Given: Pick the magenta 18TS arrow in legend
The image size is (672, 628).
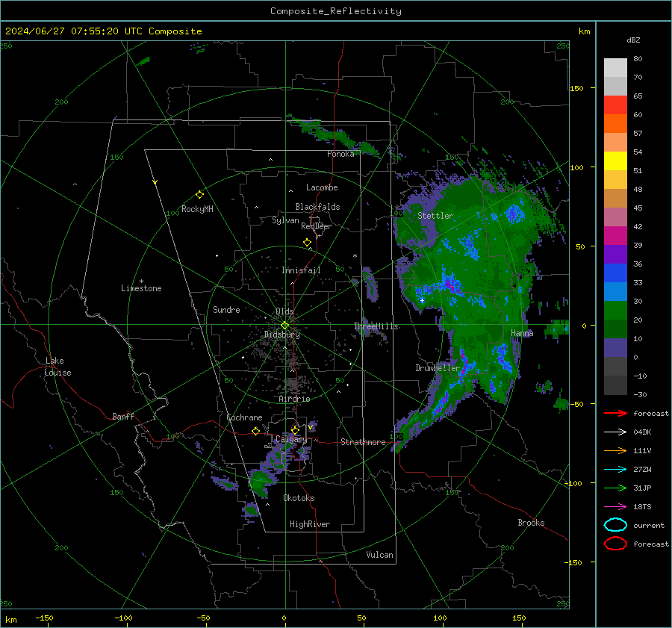Looking at the screenshot, I should tap(615, 507).
